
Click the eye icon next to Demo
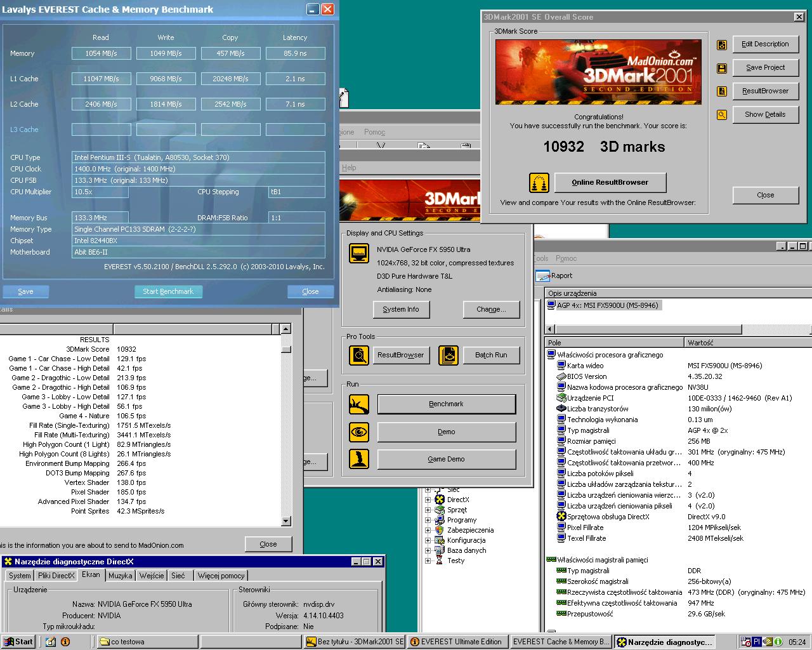tap(359, 432)
